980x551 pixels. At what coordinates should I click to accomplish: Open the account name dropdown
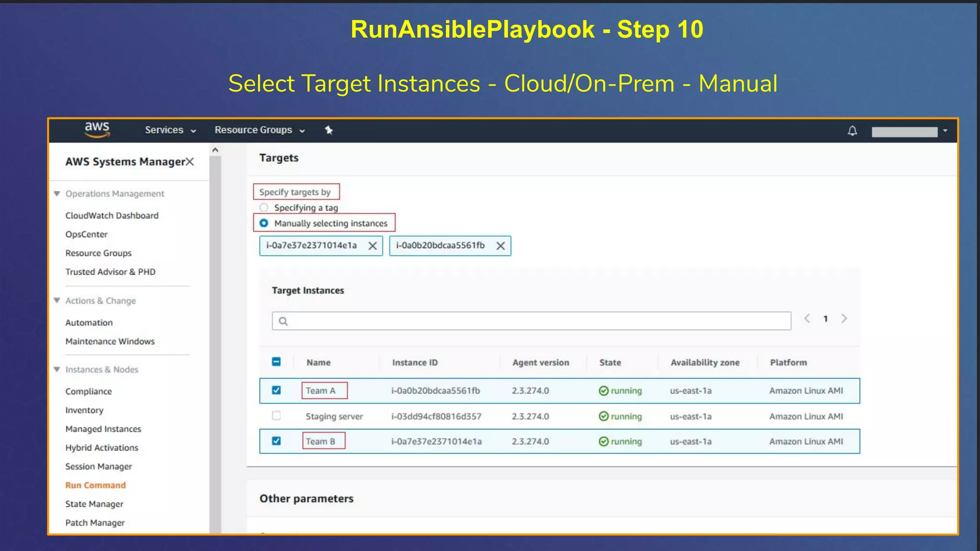pyautogui.click(x=909, y=132)
